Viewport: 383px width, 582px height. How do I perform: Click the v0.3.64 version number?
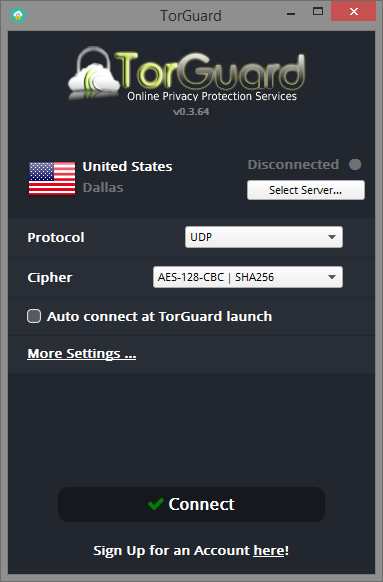point(191,112)
